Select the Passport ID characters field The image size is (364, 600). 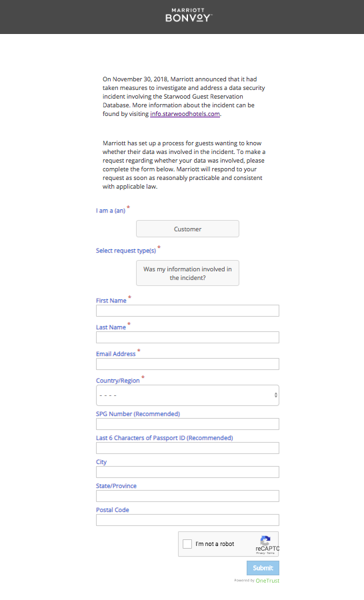click(x=187, y=448)
